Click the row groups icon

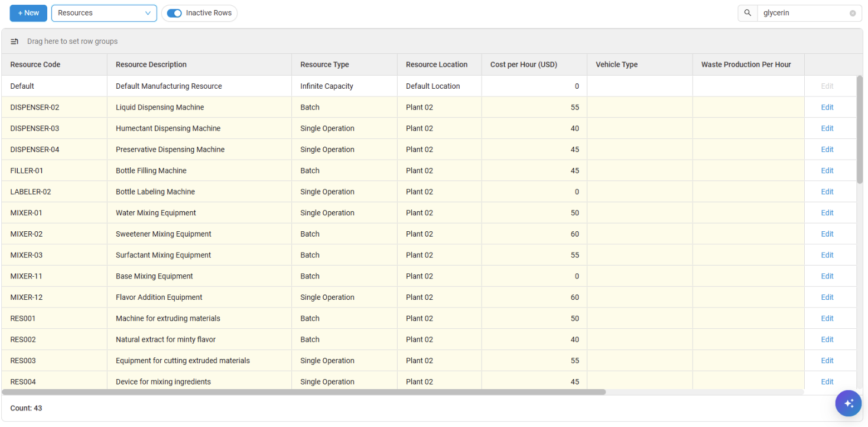click(x=15, y=41)
